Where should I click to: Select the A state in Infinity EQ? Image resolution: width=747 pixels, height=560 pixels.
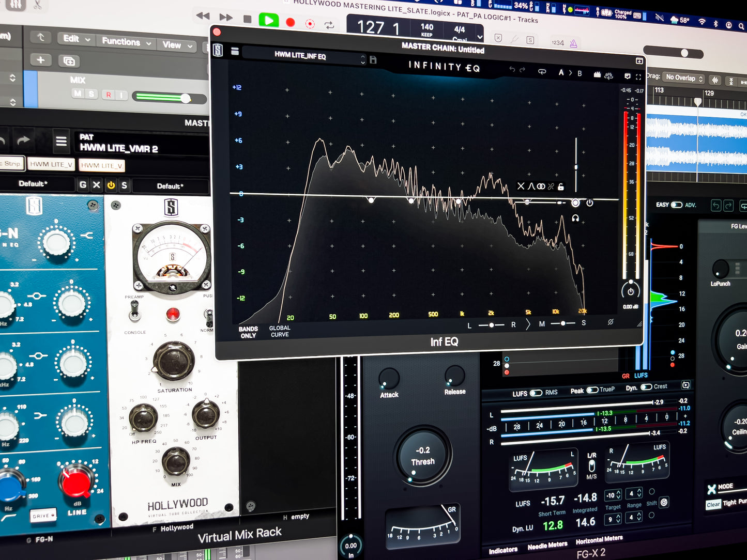[x=561, y=73]
